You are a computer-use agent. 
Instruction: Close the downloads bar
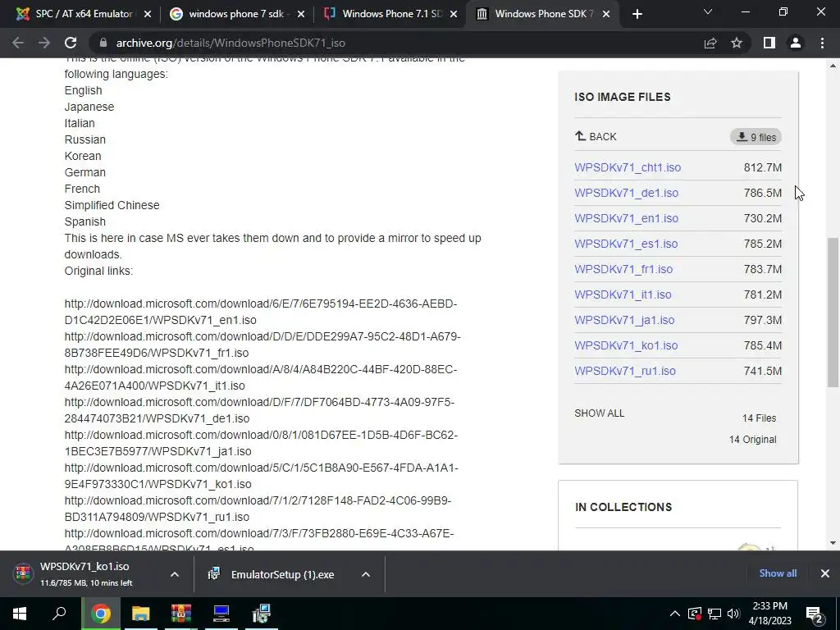coord(825,573)
